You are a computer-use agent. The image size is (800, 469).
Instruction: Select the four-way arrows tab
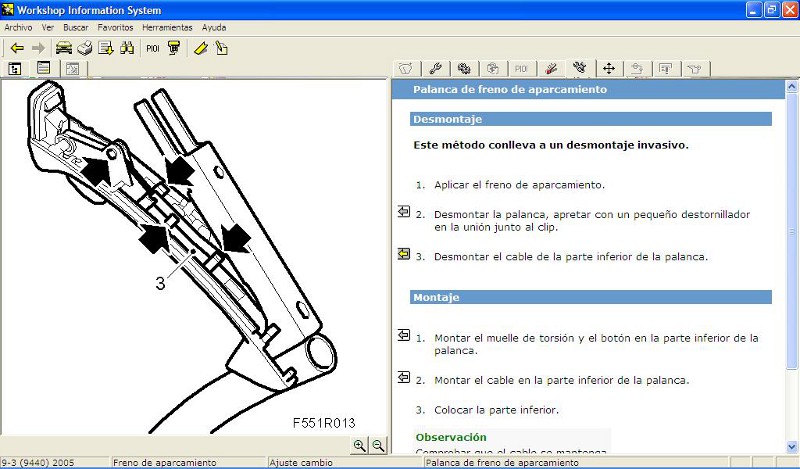point(608,69)
